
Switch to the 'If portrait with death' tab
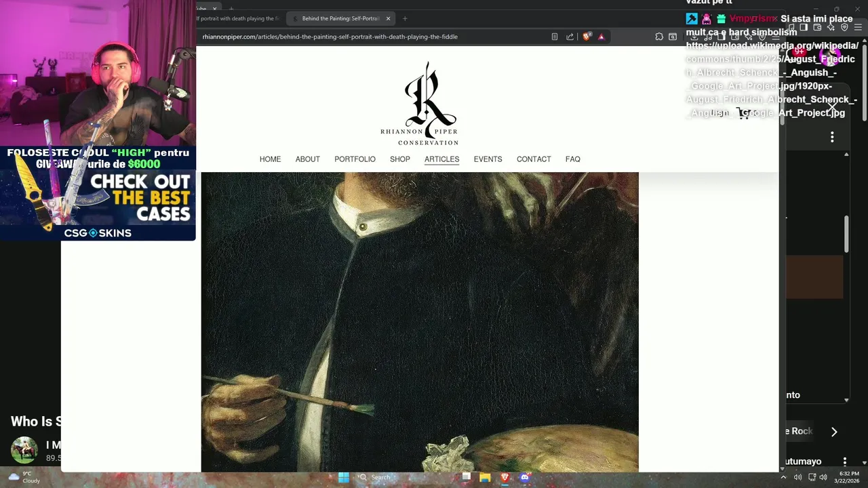(237, 18)
